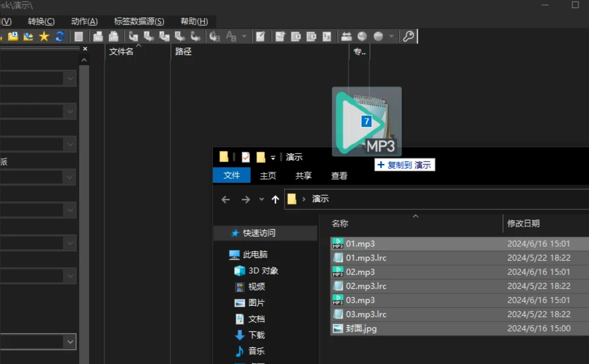Click the properties checkmark icon in Explorer title bar
Image resolution: width=589 pixels, height=364 pixels.
pyautogui.click(x=246, y=157)
